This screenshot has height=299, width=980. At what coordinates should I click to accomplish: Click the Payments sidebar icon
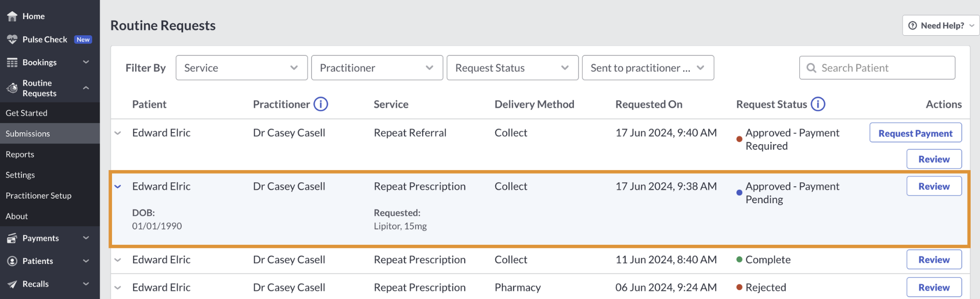(12, 238)
